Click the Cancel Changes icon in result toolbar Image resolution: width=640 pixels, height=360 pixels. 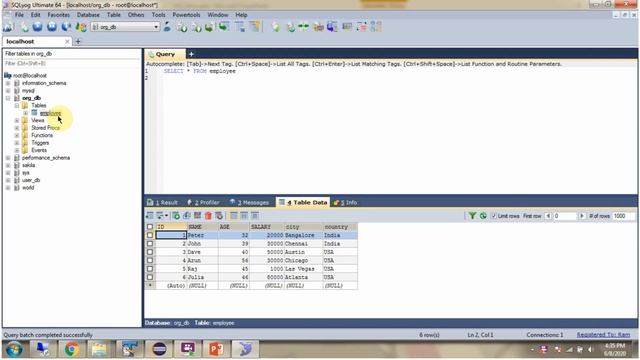(219, 216)
